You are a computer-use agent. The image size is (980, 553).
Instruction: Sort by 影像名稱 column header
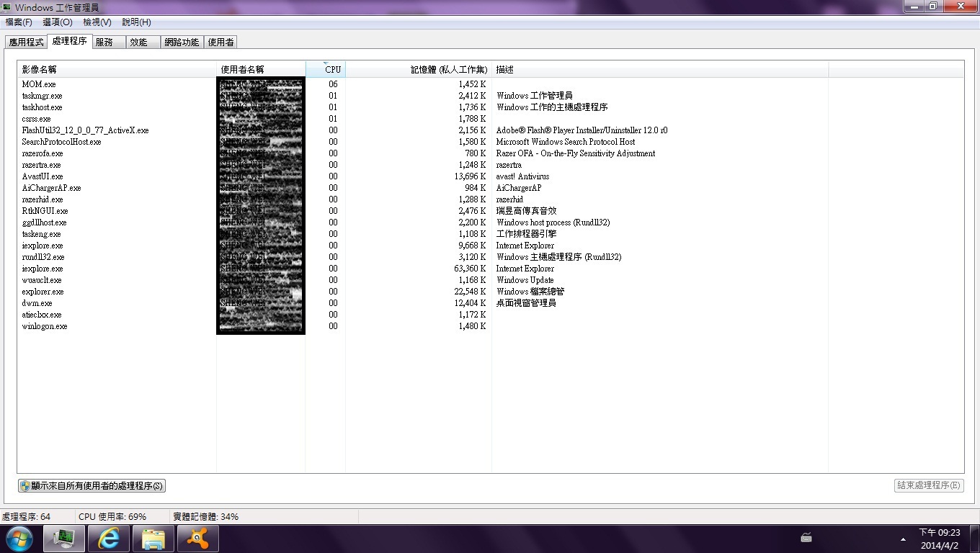coord(117,70)
